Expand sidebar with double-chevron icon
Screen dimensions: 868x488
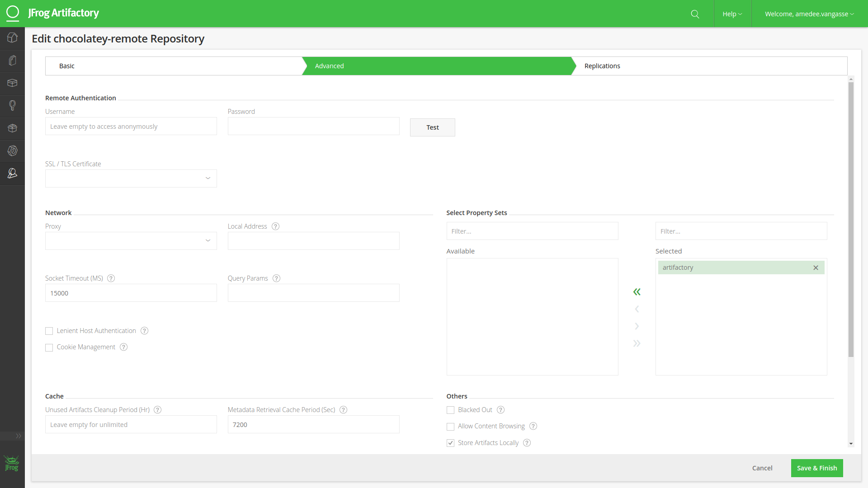tap(19, 436)
